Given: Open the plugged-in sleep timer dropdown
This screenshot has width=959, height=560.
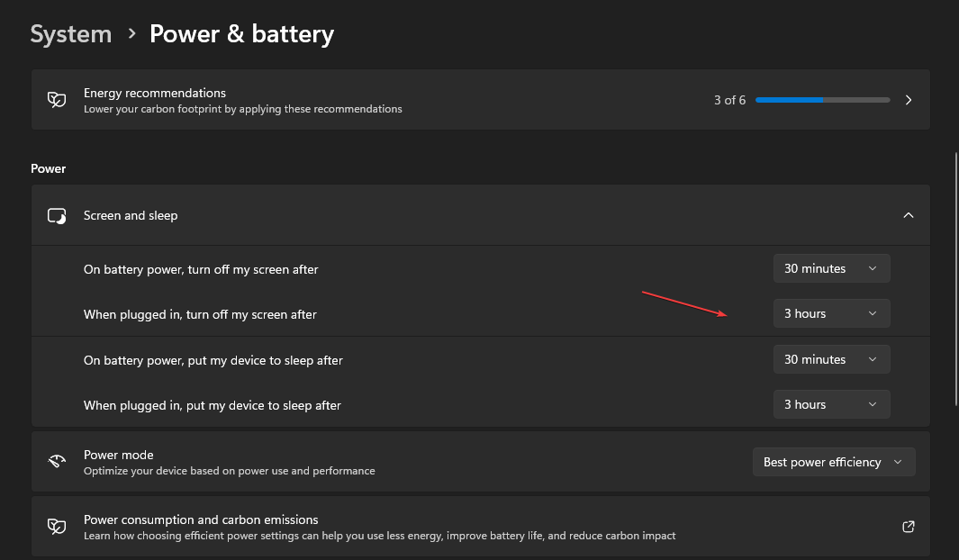Looking at the screenshot, I should pos(830,403).
